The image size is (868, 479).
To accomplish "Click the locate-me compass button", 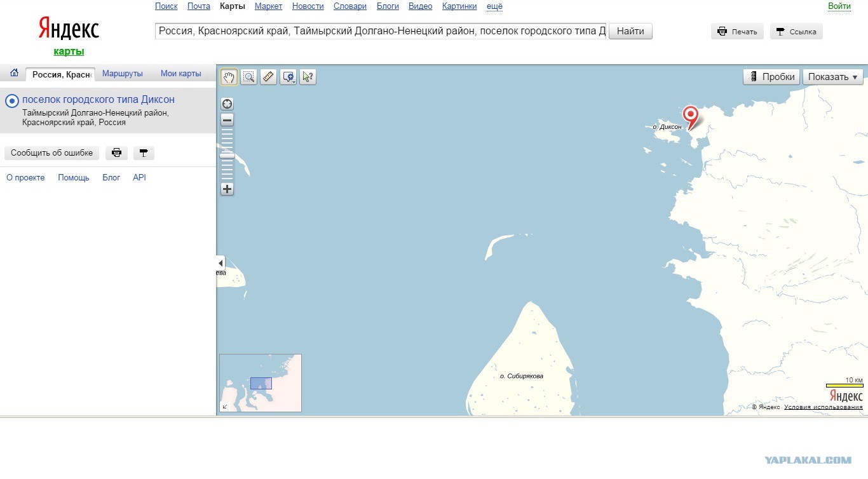I will (227, 104).
